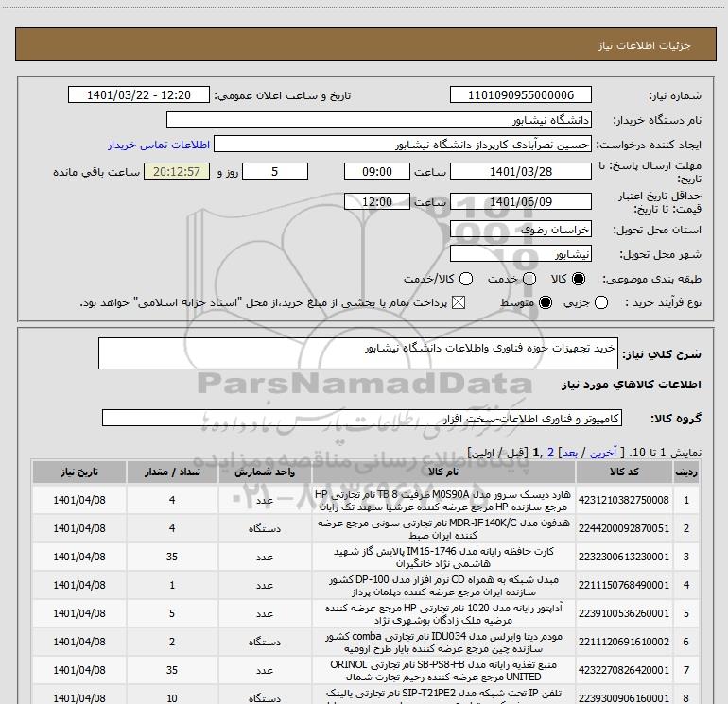Click product code 2211150768490001
The height and width of the screenshot is (704, 728).
[x=624, y=585]
